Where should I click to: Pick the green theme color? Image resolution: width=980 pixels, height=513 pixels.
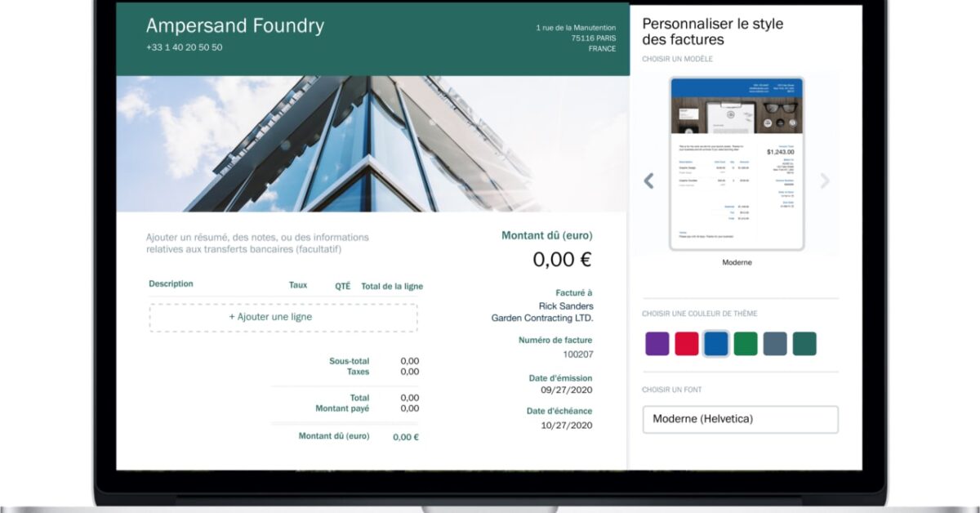(x=746, y=344)
